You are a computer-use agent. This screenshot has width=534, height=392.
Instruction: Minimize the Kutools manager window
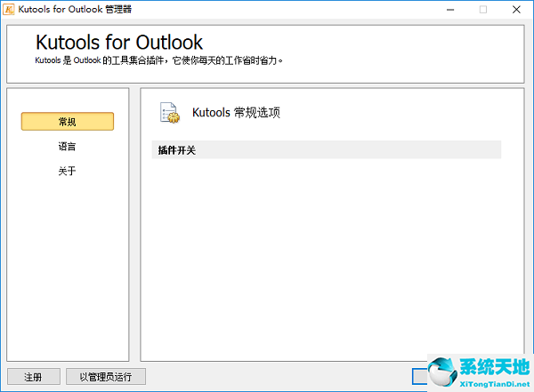pos(450,10)
